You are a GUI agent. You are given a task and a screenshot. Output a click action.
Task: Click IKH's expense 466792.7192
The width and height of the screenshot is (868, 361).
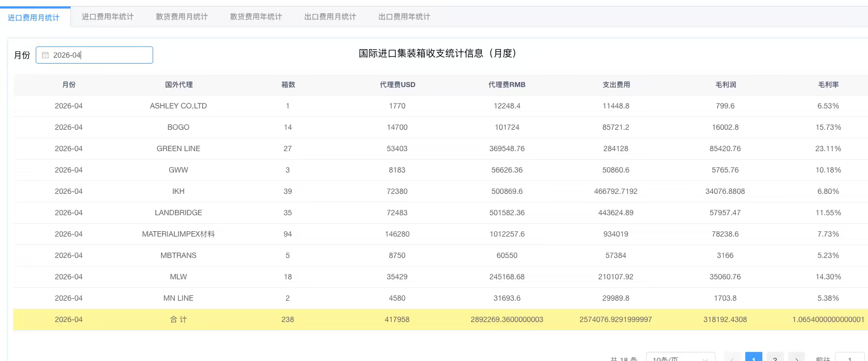pos(616,191)
